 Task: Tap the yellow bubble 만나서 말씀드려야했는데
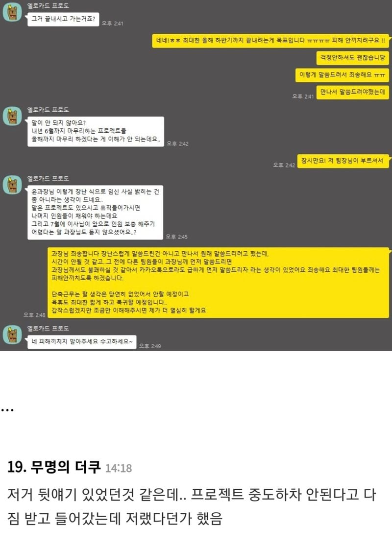tap(352, 92)
